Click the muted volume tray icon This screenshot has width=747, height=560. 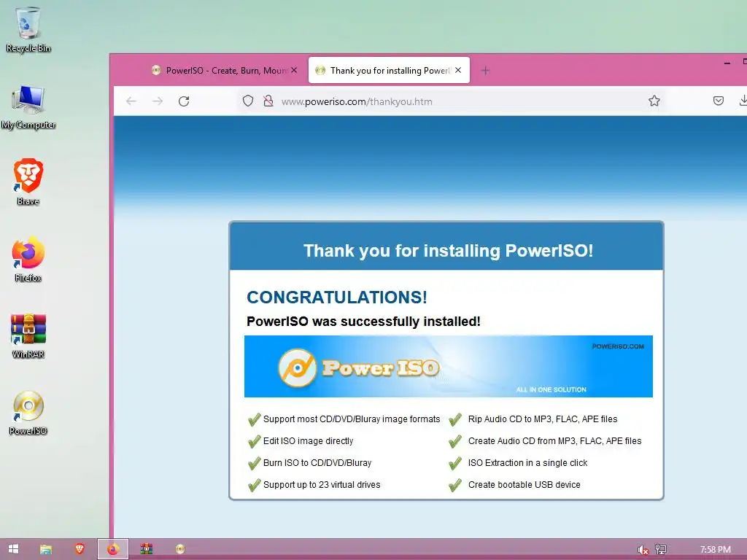pyautogui.click(x=643, y=550)
